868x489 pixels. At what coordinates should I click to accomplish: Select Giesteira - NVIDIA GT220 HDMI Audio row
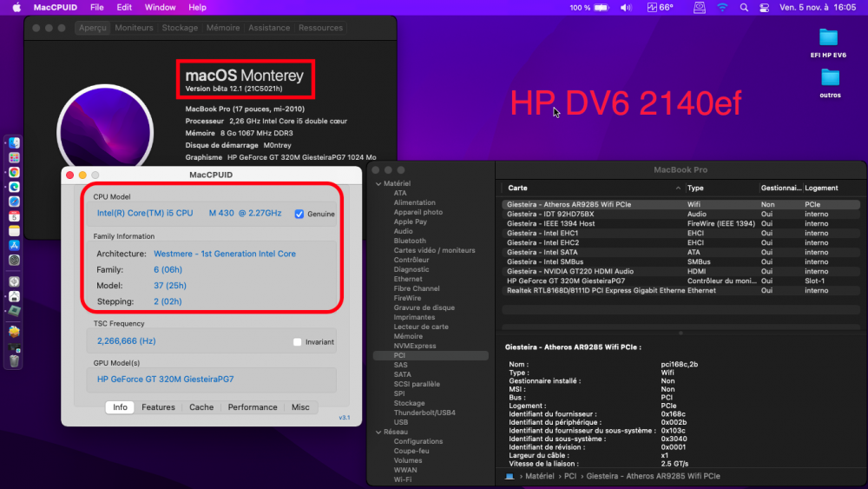pyautogui.click(x=681, y=271)
